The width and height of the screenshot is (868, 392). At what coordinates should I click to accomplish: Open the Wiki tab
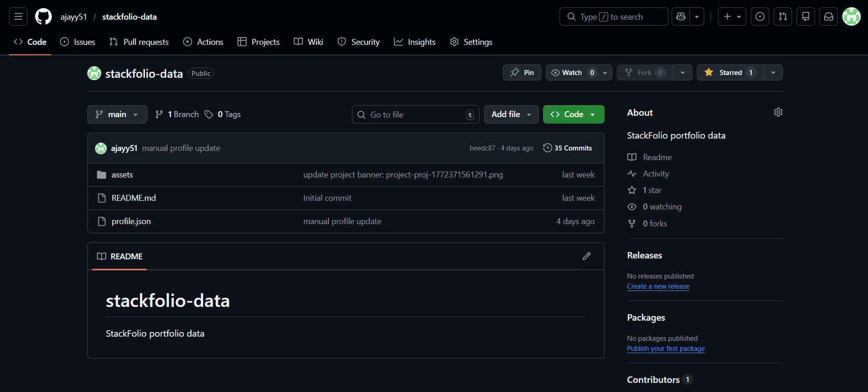coord(308,42)
